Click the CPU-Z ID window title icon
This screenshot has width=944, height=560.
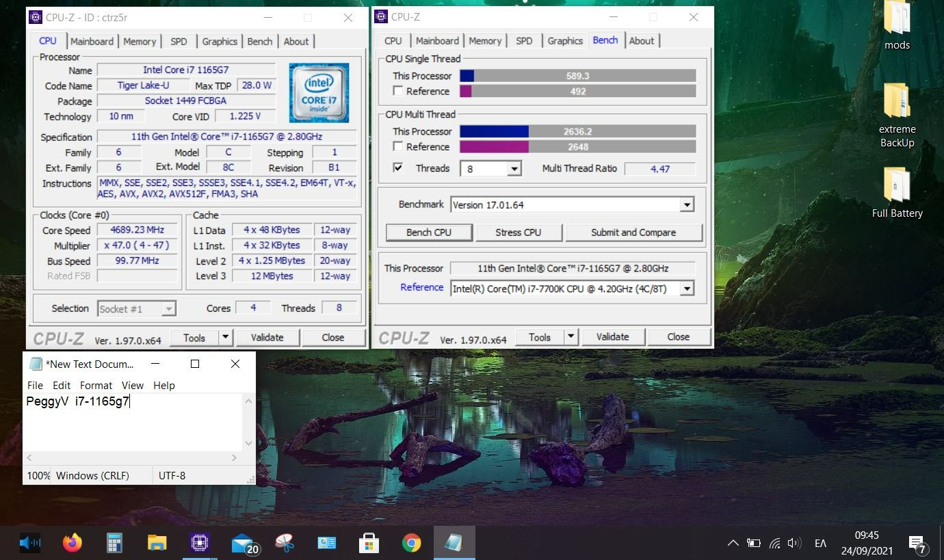point(36,17)
